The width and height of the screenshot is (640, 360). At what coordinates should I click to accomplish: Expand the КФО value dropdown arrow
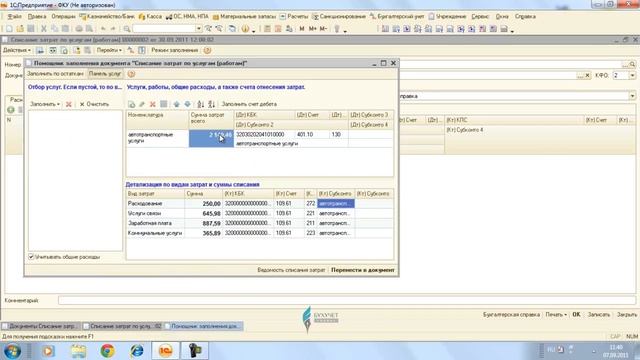coord(632,76)
